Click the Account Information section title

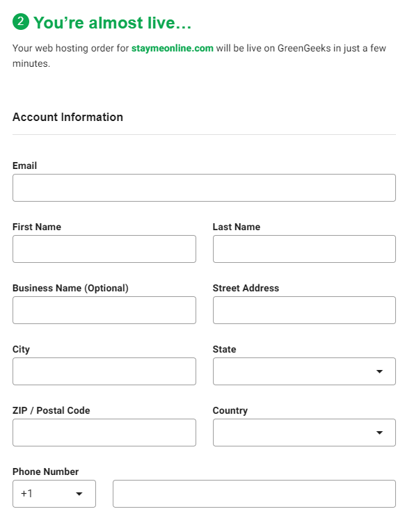68,117
